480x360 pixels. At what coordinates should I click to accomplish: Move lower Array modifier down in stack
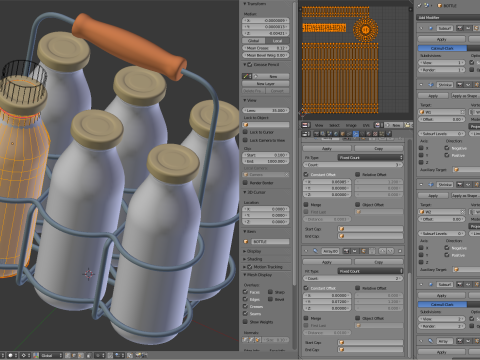pyautogui.click(x=390, y=251)
